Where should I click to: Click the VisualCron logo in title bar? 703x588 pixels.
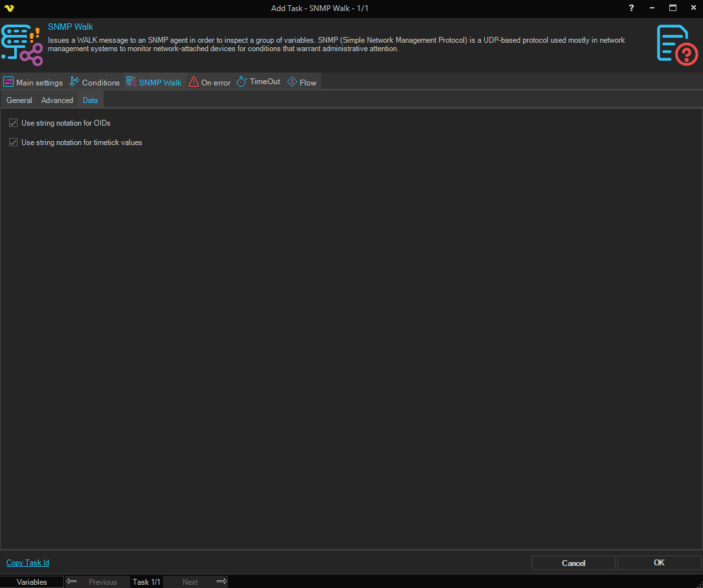coord(8,8)
